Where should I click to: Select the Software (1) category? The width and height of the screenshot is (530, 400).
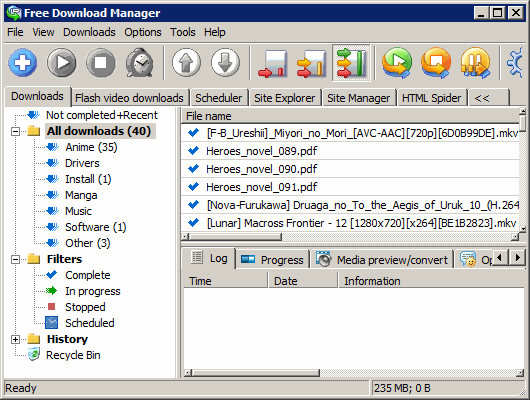pos(96,227)
